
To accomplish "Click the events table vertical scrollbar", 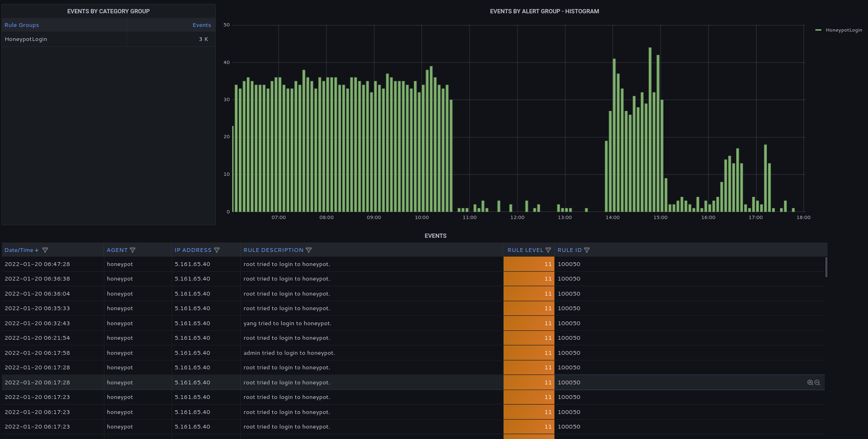I will [826, 267].
